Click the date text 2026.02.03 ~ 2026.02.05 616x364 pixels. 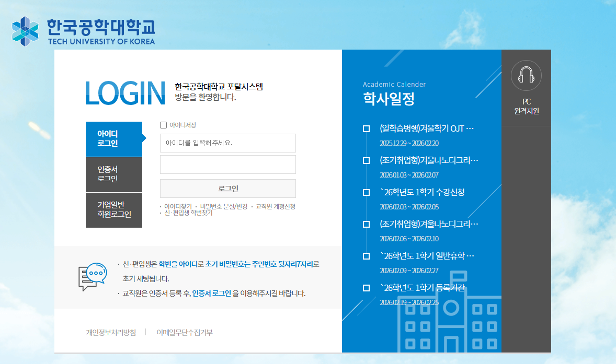tap(409, 207)
